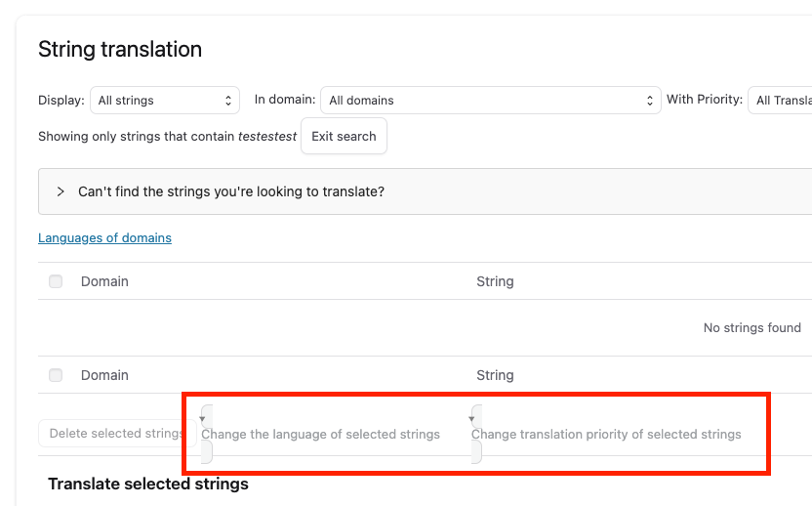The width and height of the screenshot is (812, 506).
Task: Open the Languages of domains link
Action: click(104, 237)
